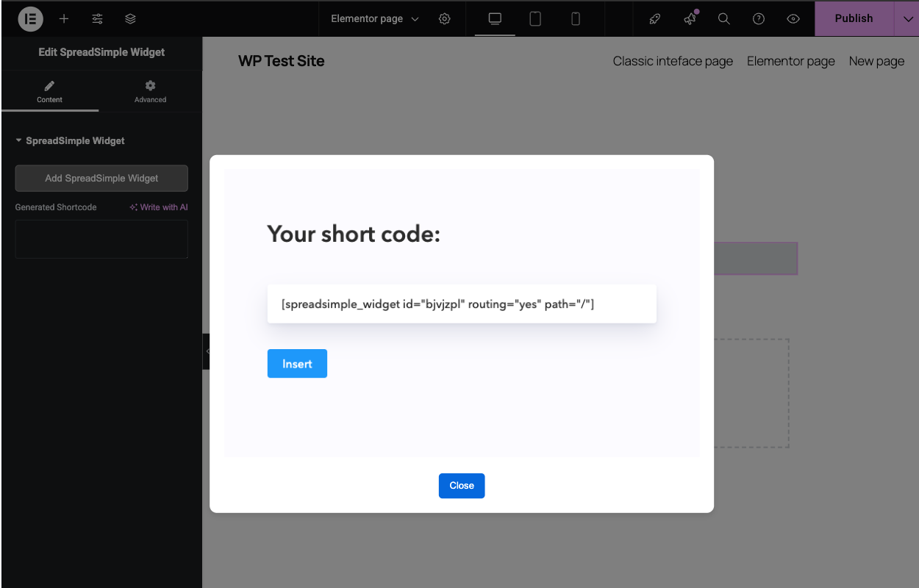Switch to Mobile device view
This screenshot has height=588, width=919.
[x=576, y=18]
